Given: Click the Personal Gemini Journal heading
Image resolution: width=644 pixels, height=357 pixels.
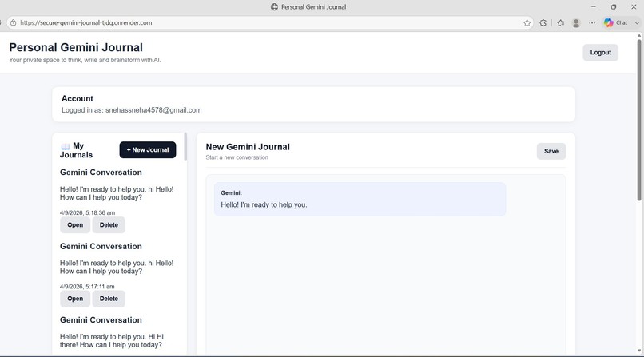Looking at the screenshot, I should (76, 47).
